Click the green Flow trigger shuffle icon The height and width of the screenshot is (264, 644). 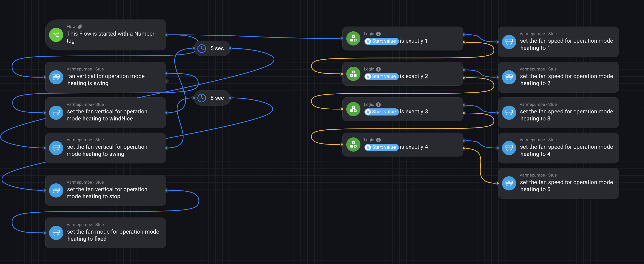[x=56, y=35]
